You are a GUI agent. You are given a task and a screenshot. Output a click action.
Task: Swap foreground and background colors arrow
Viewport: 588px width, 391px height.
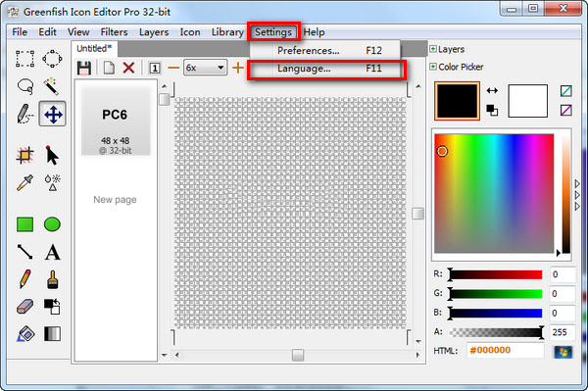pos(492,90)
